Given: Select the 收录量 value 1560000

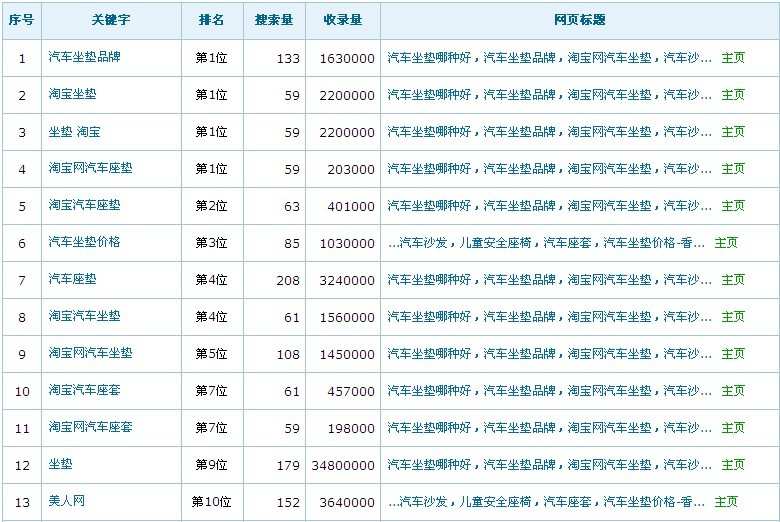Looking at the screenshot, I should coord(347,317).
